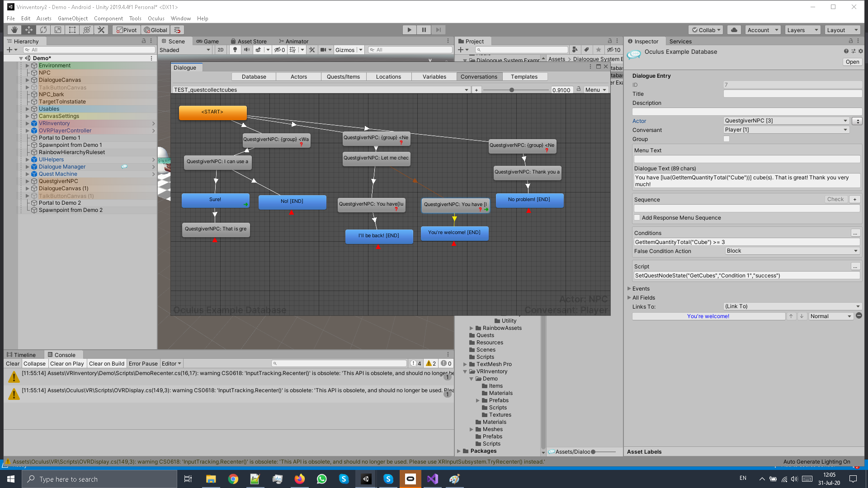Viewport: 868px width, 488px height.
Task: Toggle scene effects icon
Action: coord(258,50)
